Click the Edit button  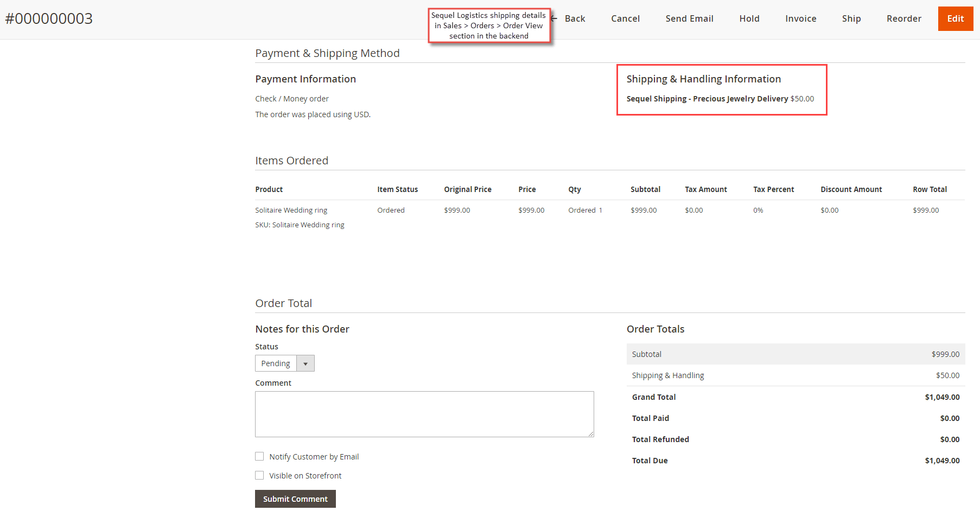(955, 18)
